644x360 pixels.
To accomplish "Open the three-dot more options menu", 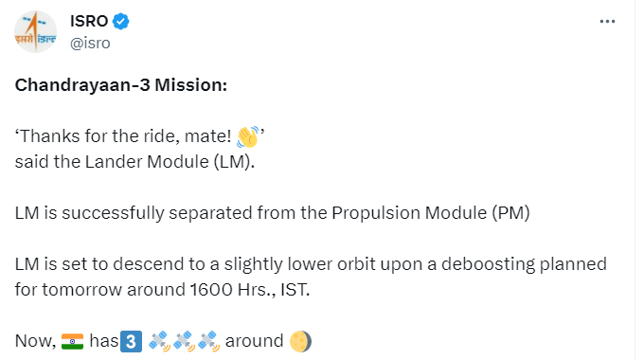I will [607, 22].
